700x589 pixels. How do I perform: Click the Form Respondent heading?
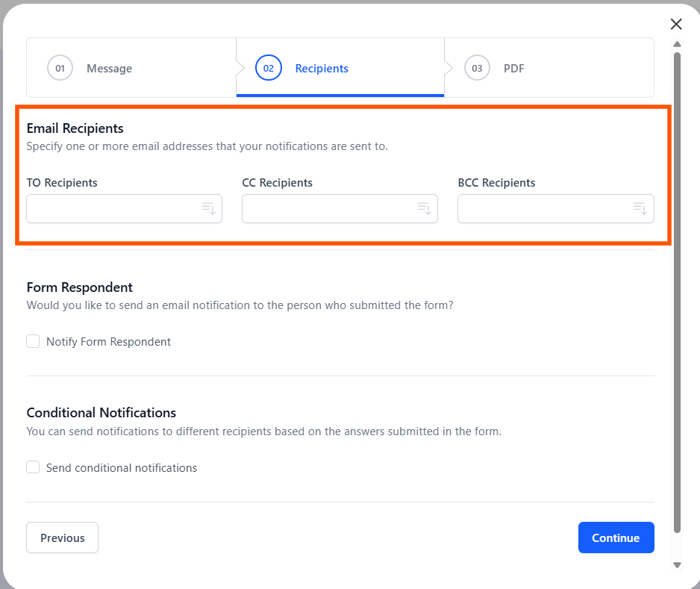pyautogui.click(x=79, y=287)
